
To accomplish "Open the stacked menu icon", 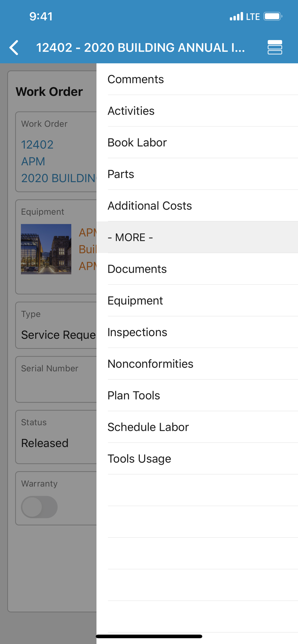I will (275, 47).
